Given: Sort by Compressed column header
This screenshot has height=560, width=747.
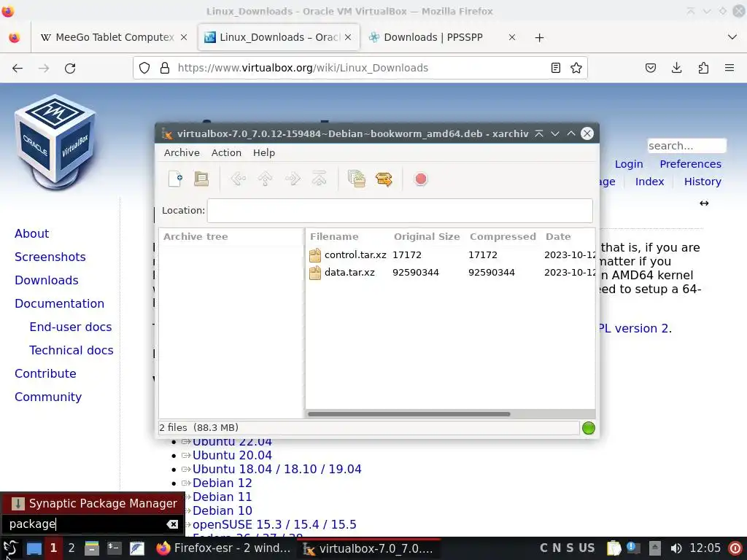Looking at the screenshot, I should (503, 237).
